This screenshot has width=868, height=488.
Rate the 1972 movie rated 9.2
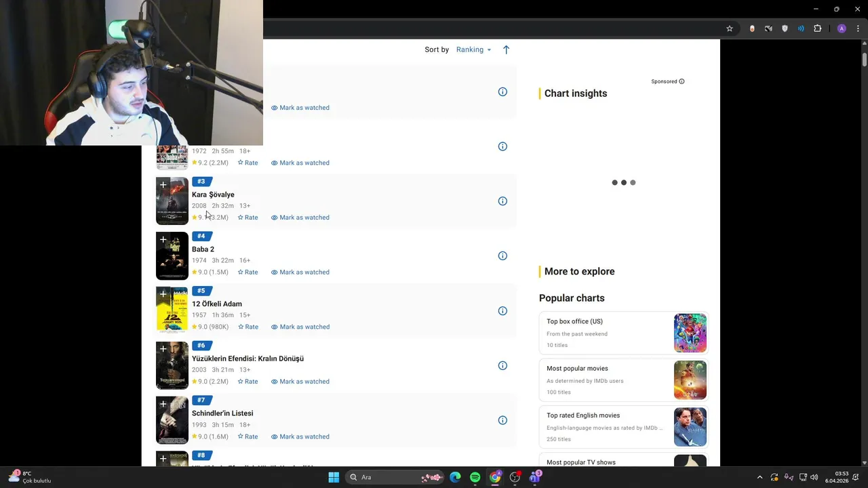pyautogui.click(x=248, y=163)
